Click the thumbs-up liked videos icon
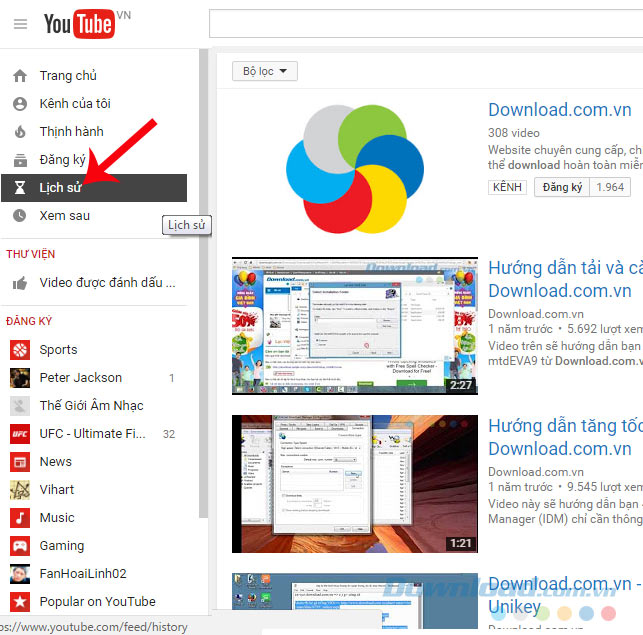The width and height of the screenshot is (643, 635). click(x=20, y=283)
